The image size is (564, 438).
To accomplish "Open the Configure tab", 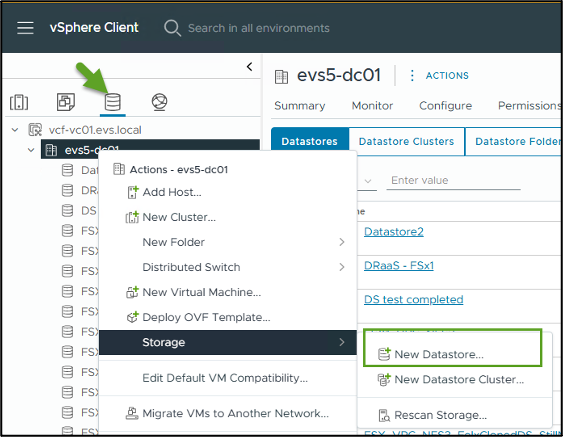I will coord(445,106).
